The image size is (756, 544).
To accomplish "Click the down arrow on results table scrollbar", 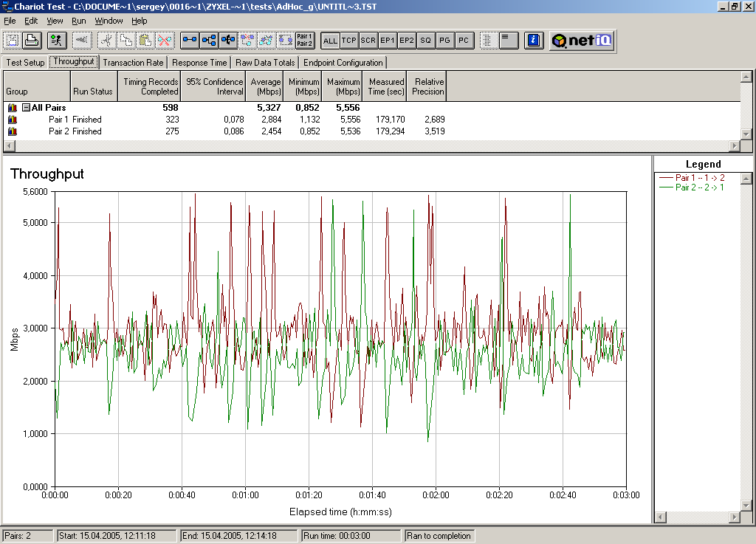I will [746, 134].
